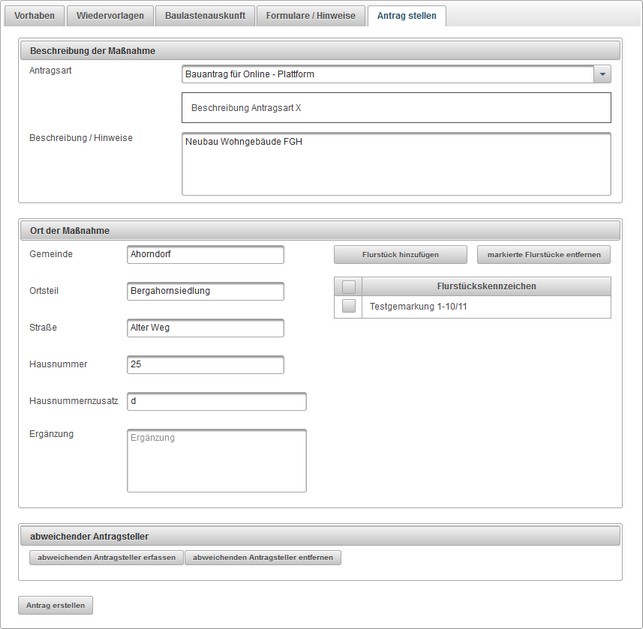Click the Flurstück hinzufügen button
Image resolution: width=643 pixels, height=629 pixels.
tap(400, 255)
